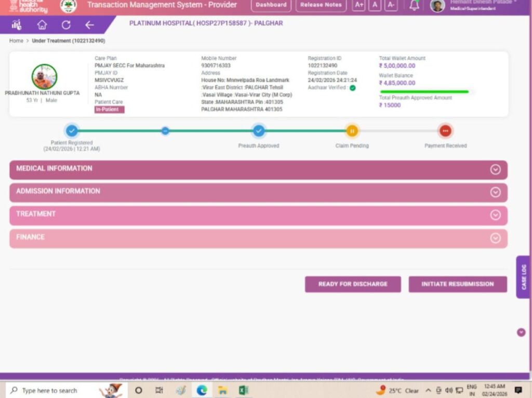532x398 pixels.
Task: Open the notification bell
Action: (x=414, y=5)
